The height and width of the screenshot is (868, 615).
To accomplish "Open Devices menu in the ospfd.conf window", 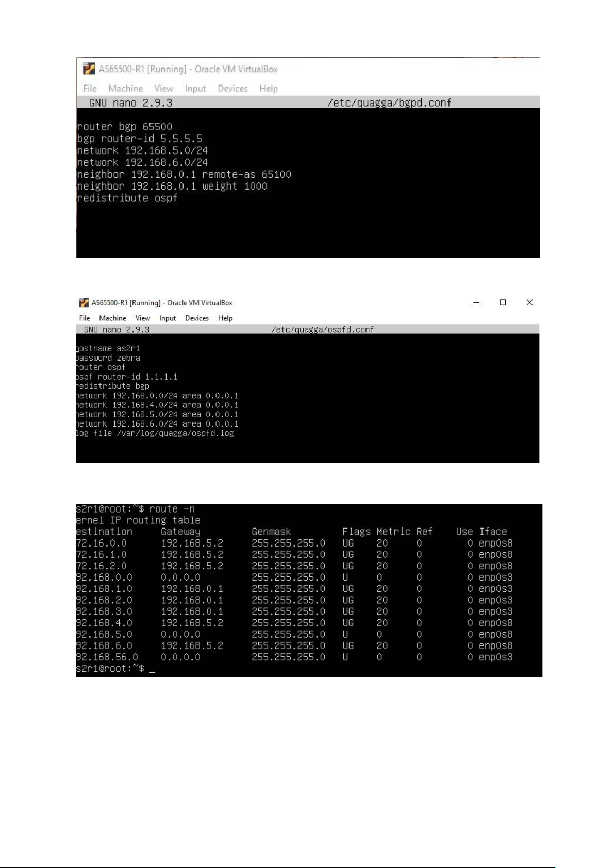I will (197, 318).
